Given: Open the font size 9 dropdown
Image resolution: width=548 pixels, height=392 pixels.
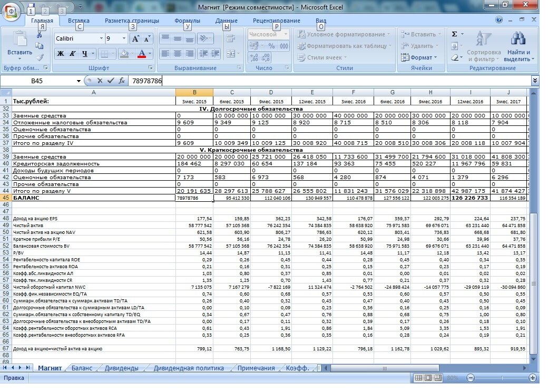Looking at the screenshot, I should (124, 38).
